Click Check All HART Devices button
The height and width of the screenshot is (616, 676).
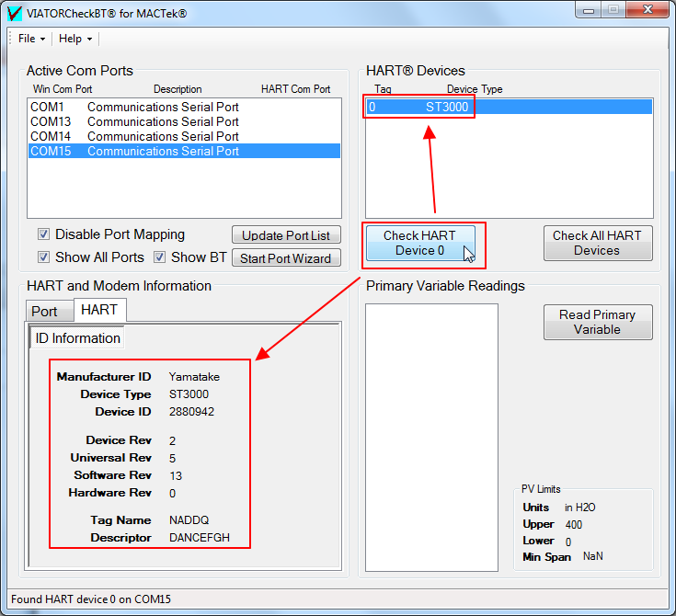pyautogui.click(x=598, y=243)
